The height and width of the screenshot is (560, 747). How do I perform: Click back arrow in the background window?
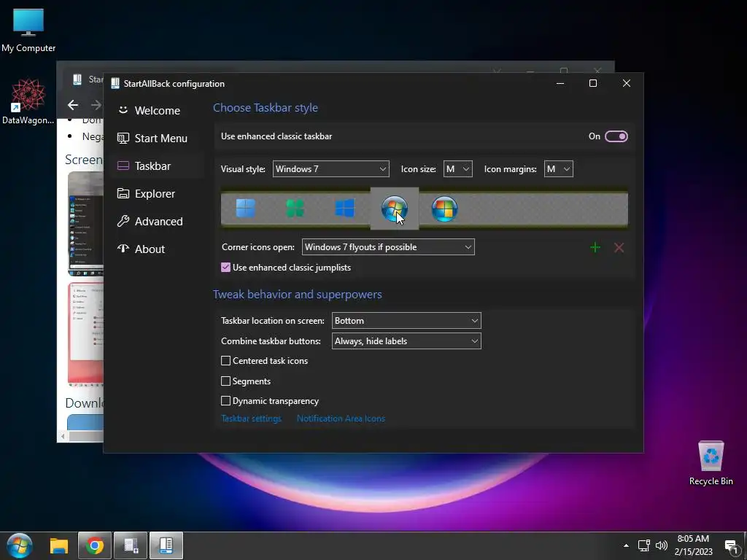(x=73, y=105)
